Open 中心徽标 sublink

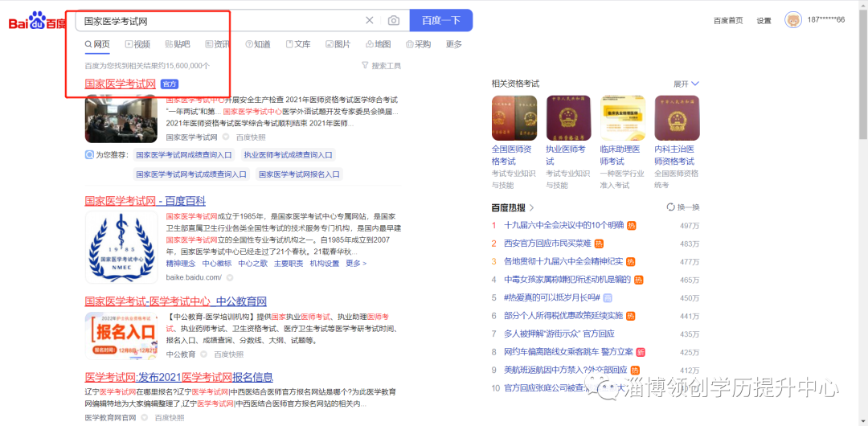[x=216, y=263]
